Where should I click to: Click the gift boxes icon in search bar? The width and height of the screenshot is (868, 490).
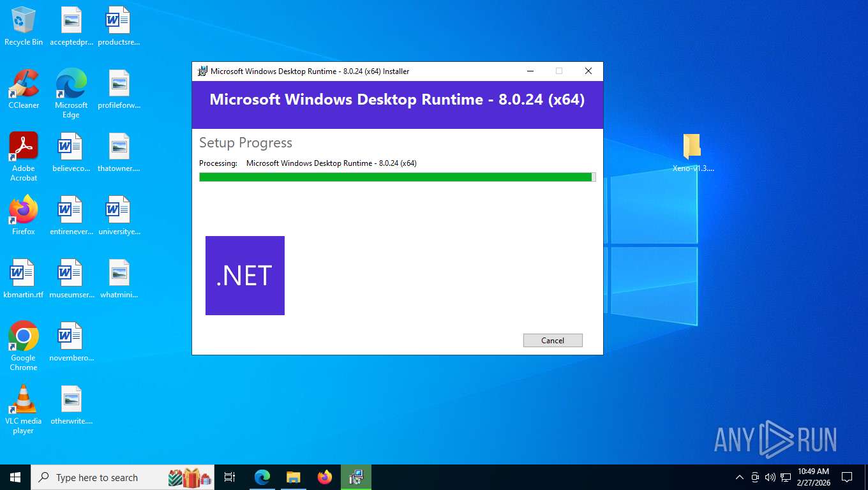coord(190,477)
